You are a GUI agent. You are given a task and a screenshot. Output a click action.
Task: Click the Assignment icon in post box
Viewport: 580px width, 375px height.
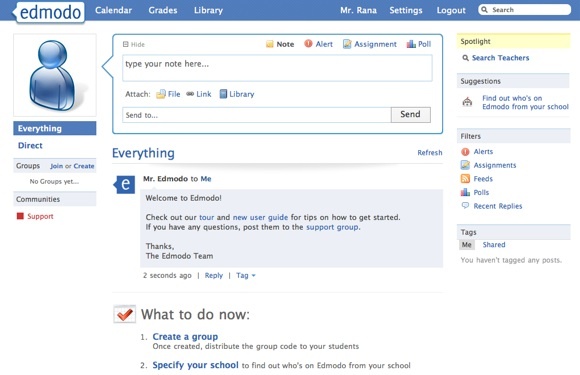[x=347, y=44]
